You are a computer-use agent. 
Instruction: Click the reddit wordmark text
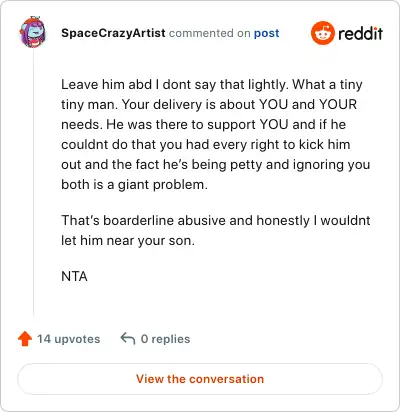coord(360,33)
